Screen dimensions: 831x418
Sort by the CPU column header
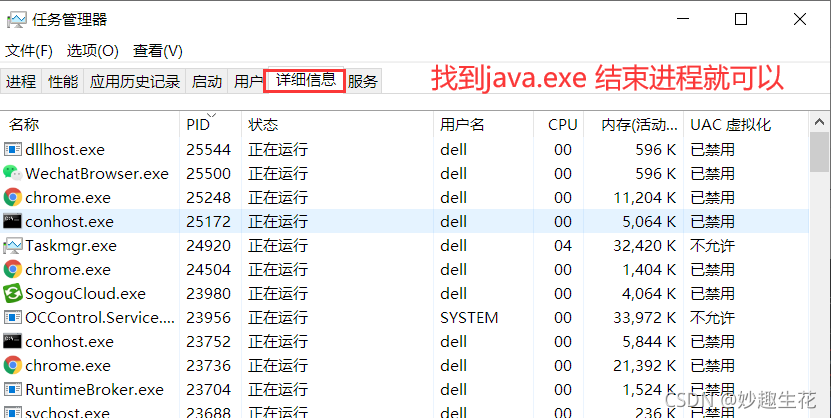click(x=559, y=124)
